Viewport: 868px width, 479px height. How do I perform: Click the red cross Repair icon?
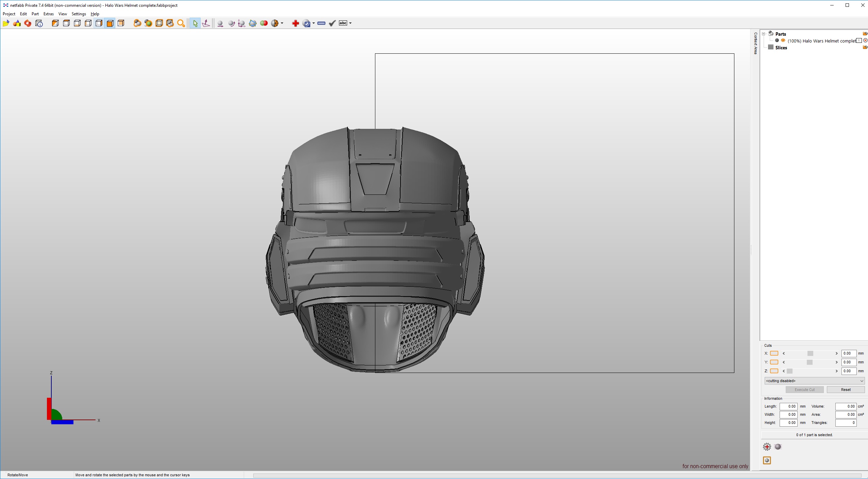pyautogui.click(x=295, y=23)
